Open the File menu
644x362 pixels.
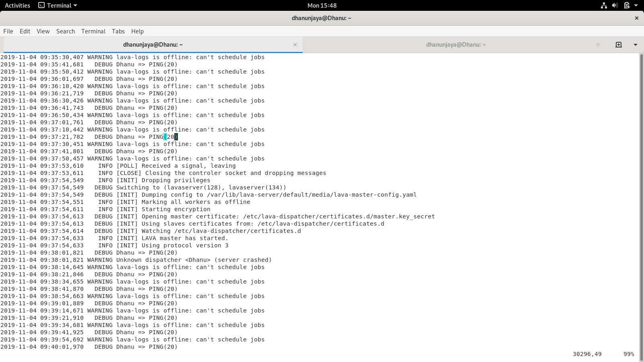tap(8, 31)
